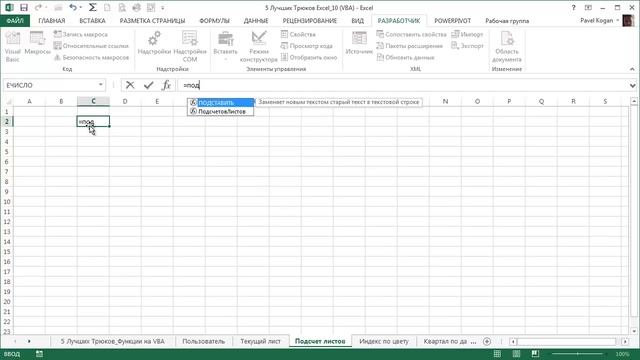Switch to the ГЛАВНАЯ tab
This screenshot has height=360, width=640.
click(52, 20)
